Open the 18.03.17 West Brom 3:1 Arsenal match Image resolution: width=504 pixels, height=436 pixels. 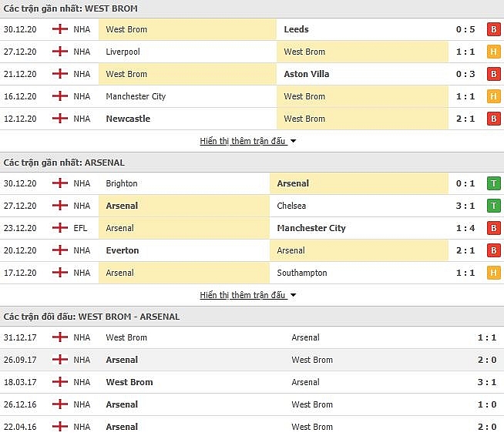point(252,382)
